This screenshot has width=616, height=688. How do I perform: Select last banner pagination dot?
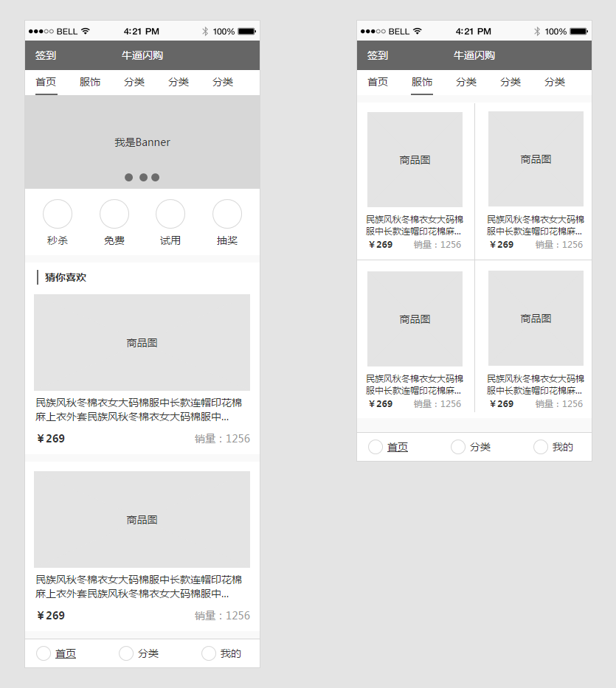156,177
